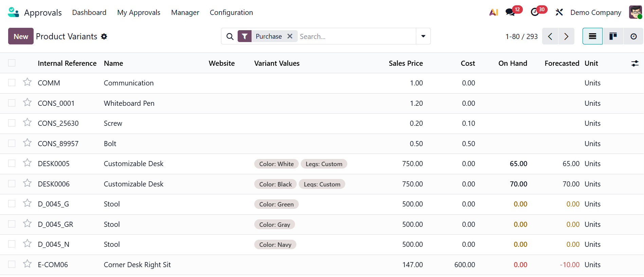Open the chat messages icon
The height and width of the screenshot is (277, 644).
tap(510, 13)
